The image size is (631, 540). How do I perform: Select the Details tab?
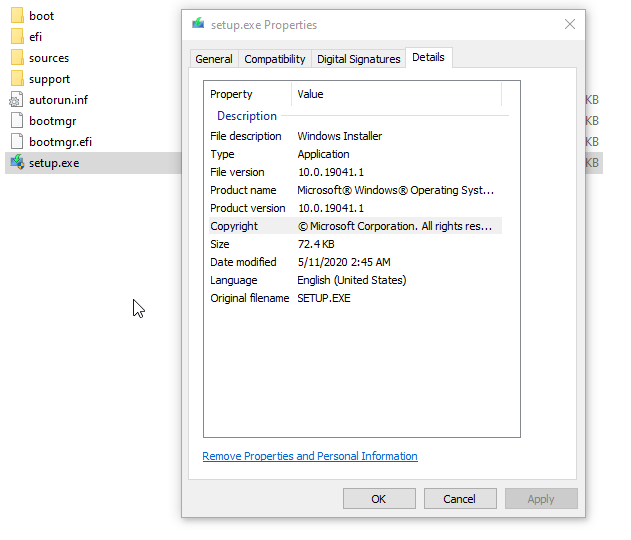point(429,58)
